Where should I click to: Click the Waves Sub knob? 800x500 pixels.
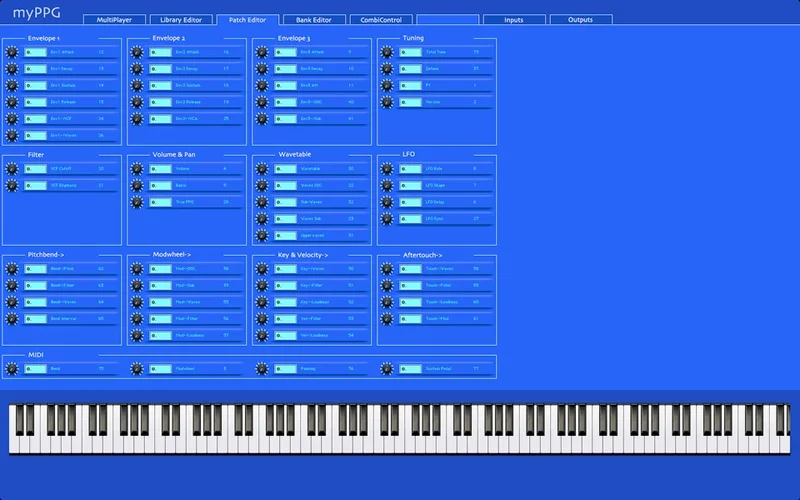click(x=262, y=219)
